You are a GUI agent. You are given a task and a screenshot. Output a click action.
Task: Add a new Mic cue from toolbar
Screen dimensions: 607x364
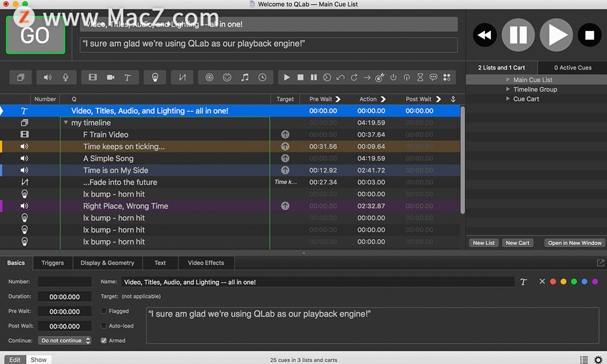click(x=66, y=78)
